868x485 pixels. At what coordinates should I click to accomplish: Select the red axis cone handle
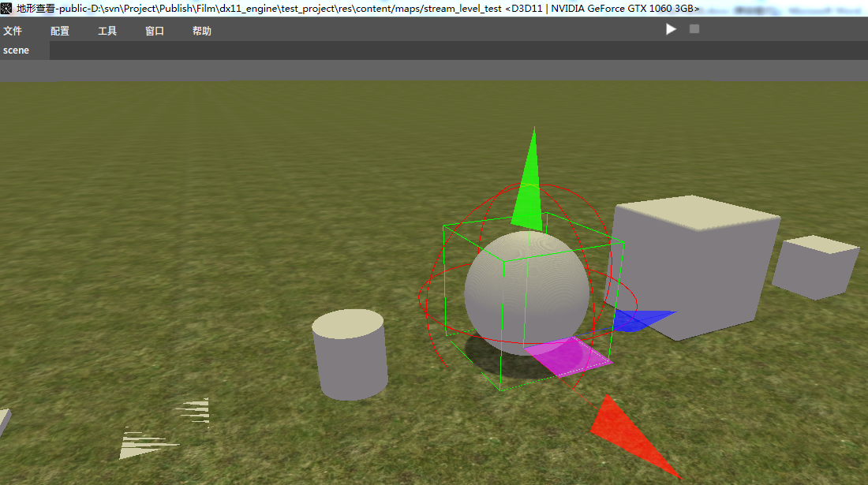(x=627, y=435)
